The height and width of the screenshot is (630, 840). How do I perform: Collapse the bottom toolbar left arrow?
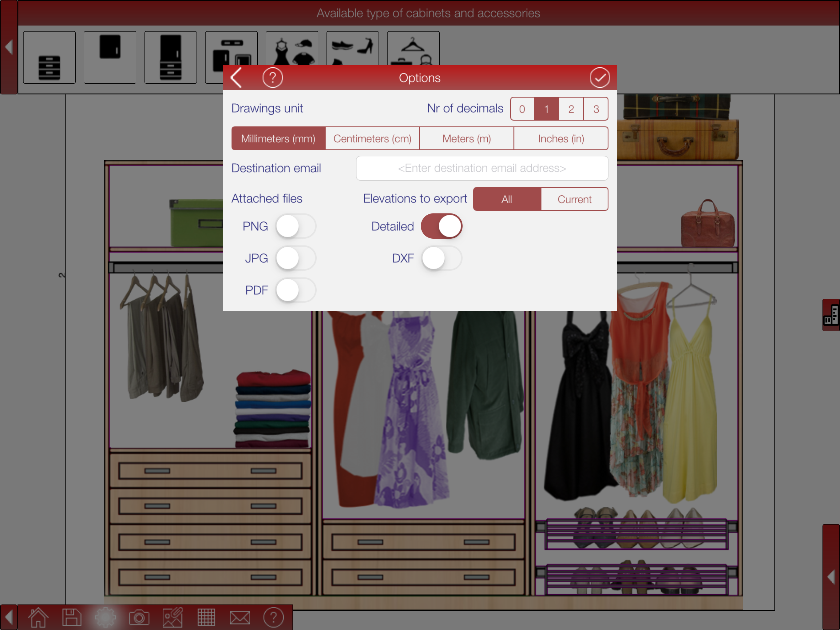(x=9, y=617)
